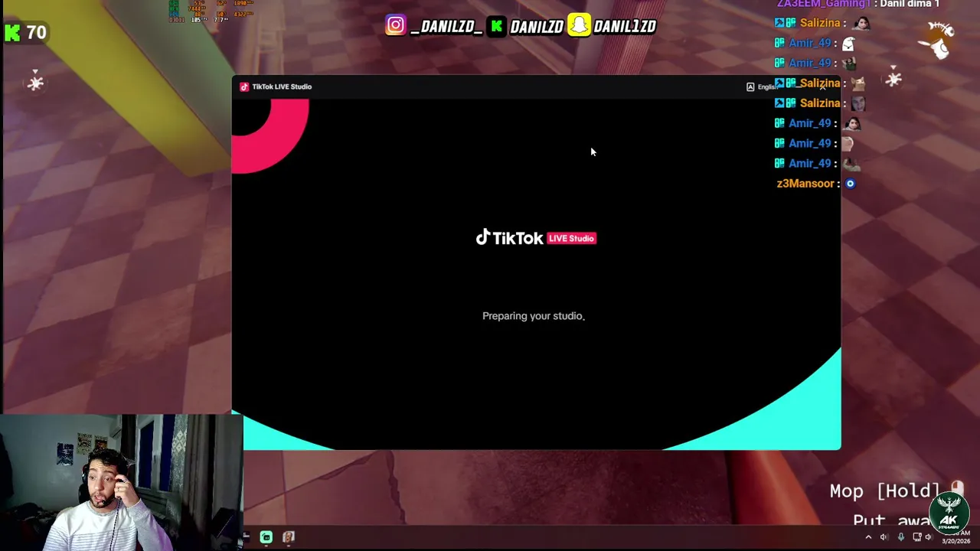
Task: Click the green Kick viewer-count icon beside 70
Action: (12, 32)
